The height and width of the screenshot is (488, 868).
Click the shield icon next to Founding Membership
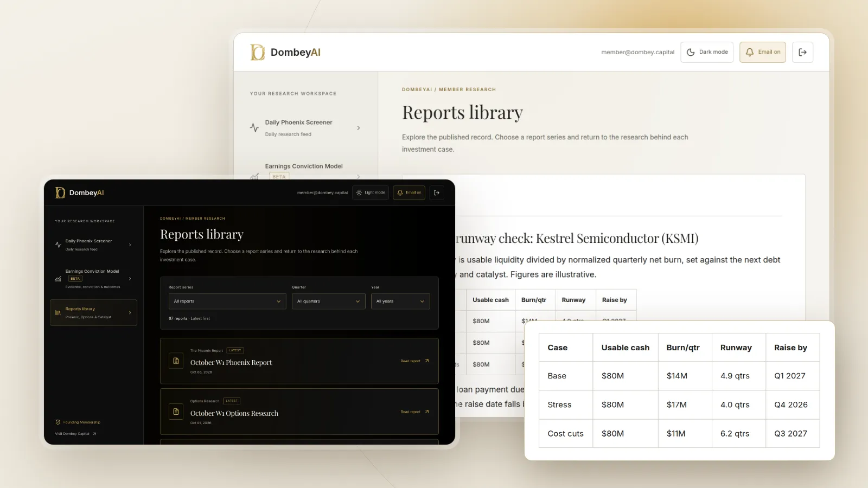coord(58,422)
